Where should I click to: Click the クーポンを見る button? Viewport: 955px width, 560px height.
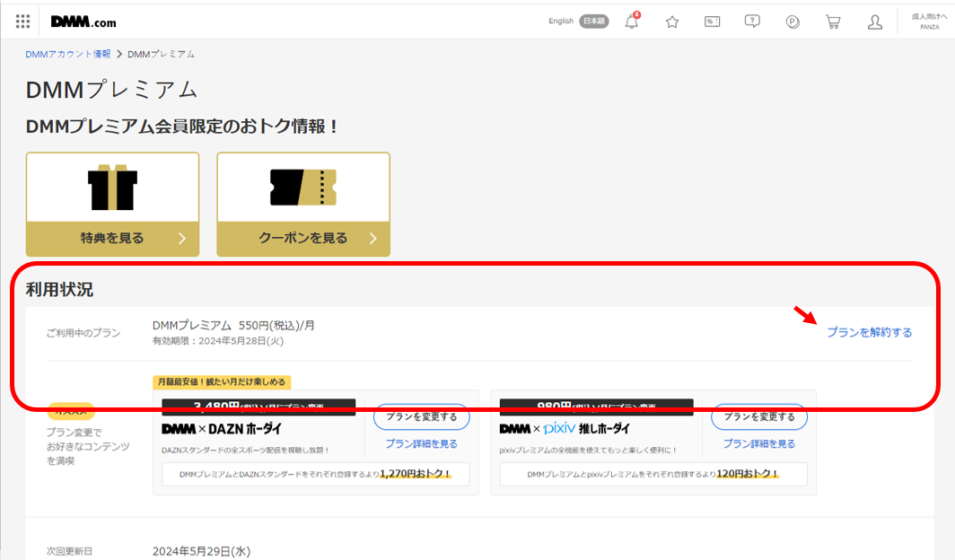click(303, 238)
